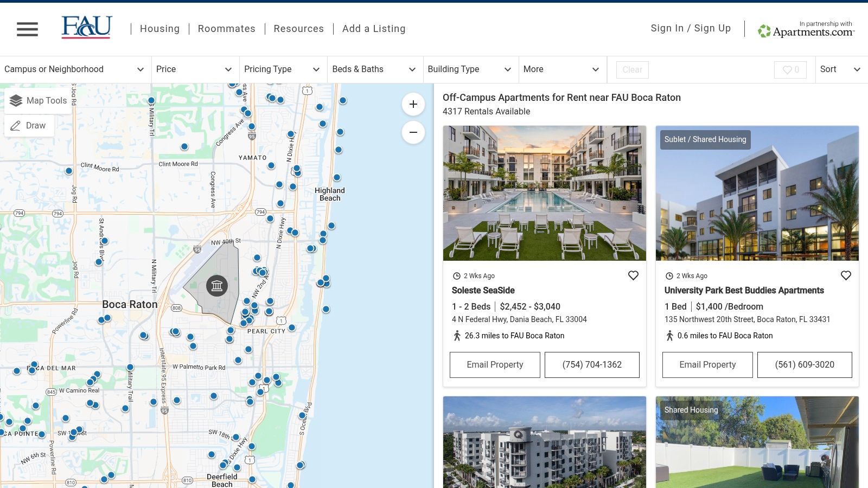Expand Campus or Neighborhood dropdown
Screen dimensions: 868x488
(x=75, y=69)
